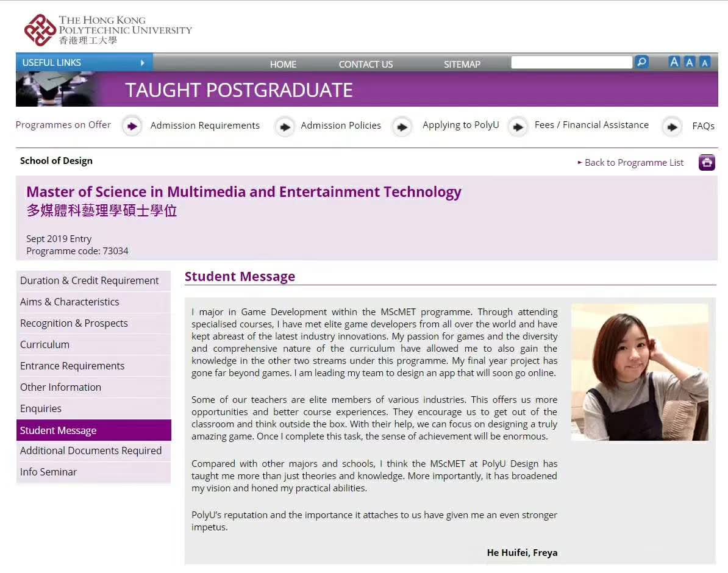The height and width of the screenshot is (573, 728).
Task: Open the Home menu item
Action: pyautogui.click(x=283, y=64)
